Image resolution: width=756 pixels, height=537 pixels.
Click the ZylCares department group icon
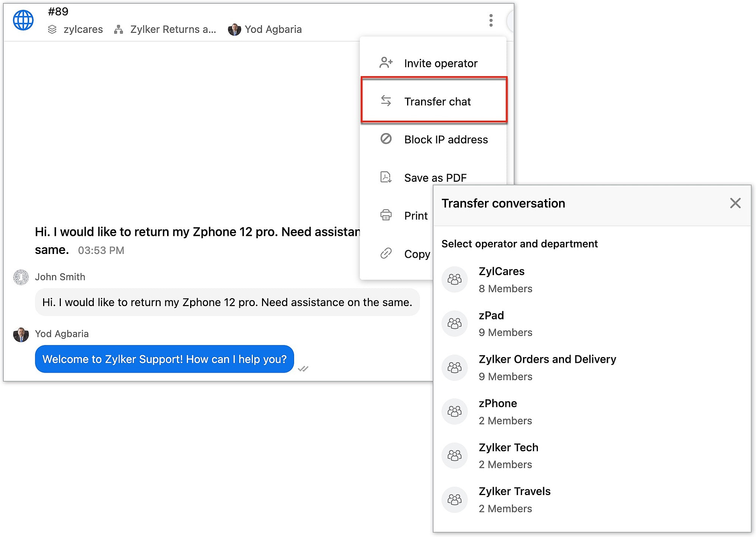[454, 280]
